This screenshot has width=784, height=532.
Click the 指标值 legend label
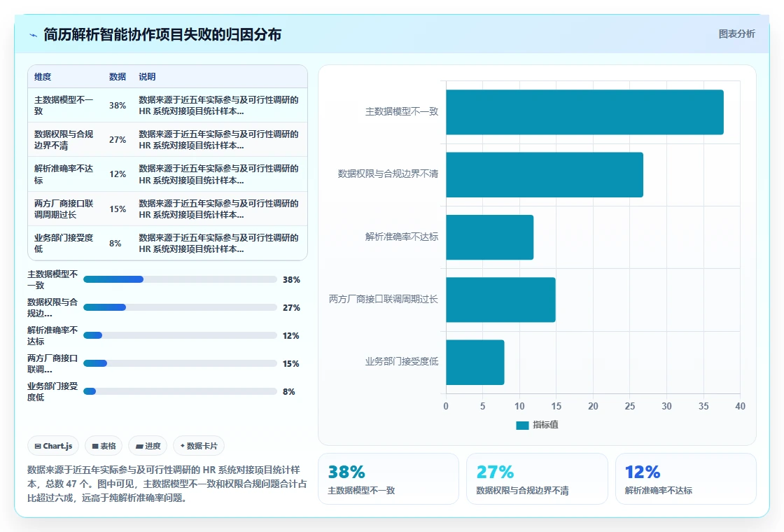(x=545, y=425)
